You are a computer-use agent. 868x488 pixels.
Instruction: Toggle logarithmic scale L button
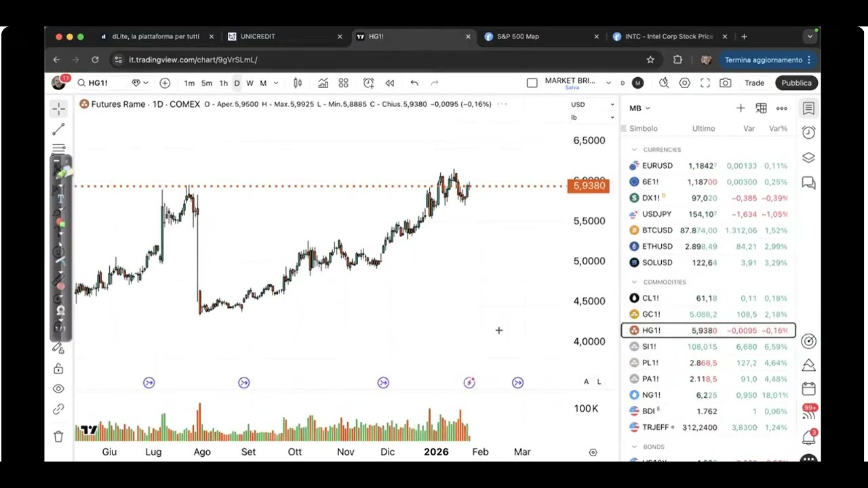pyautogui.click(x=599, y=382)
